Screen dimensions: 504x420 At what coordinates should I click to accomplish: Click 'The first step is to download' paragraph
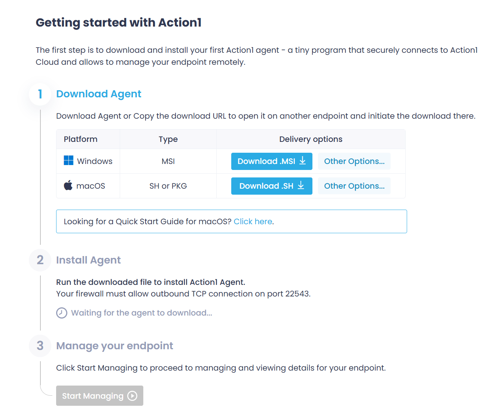pos(257,56)
